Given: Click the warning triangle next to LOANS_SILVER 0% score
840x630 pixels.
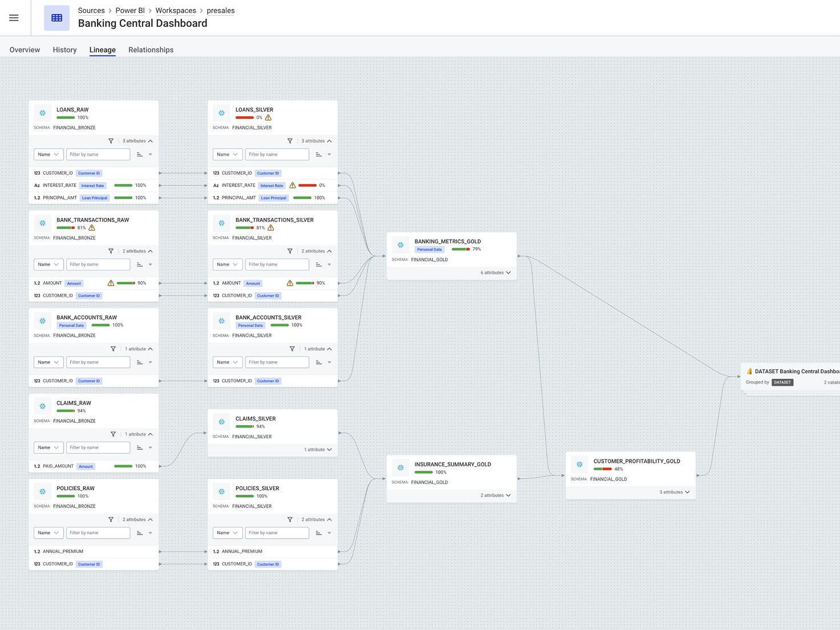Looking at the screenshot, I should point(268,118).
